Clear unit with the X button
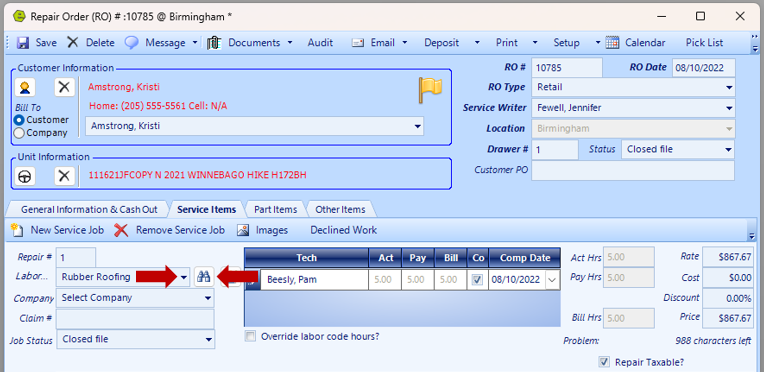Image resolution: width=764 pixels, height=372 pixels. pos(64,176)
